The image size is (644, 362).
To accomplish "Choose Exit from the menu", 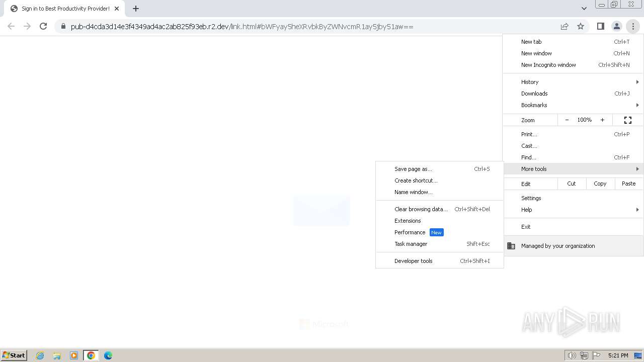I will (x=573, y=227).
